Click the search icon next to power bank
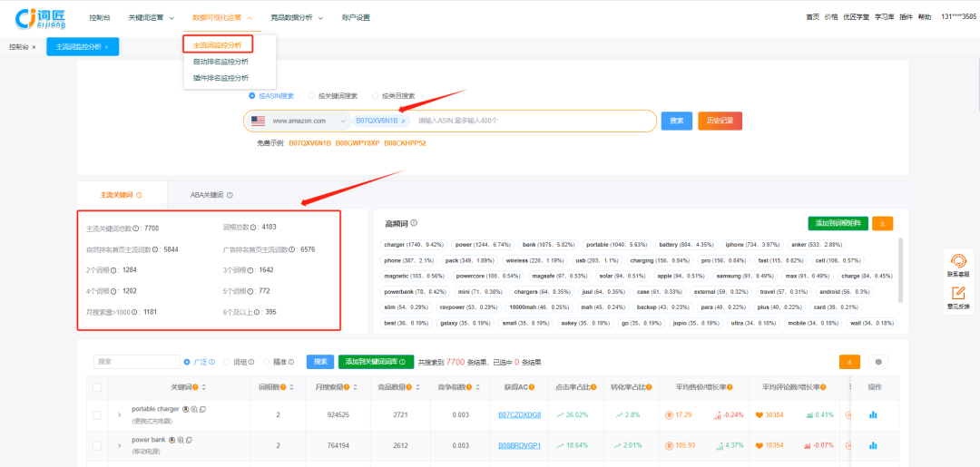 click(x=180, y=440)
